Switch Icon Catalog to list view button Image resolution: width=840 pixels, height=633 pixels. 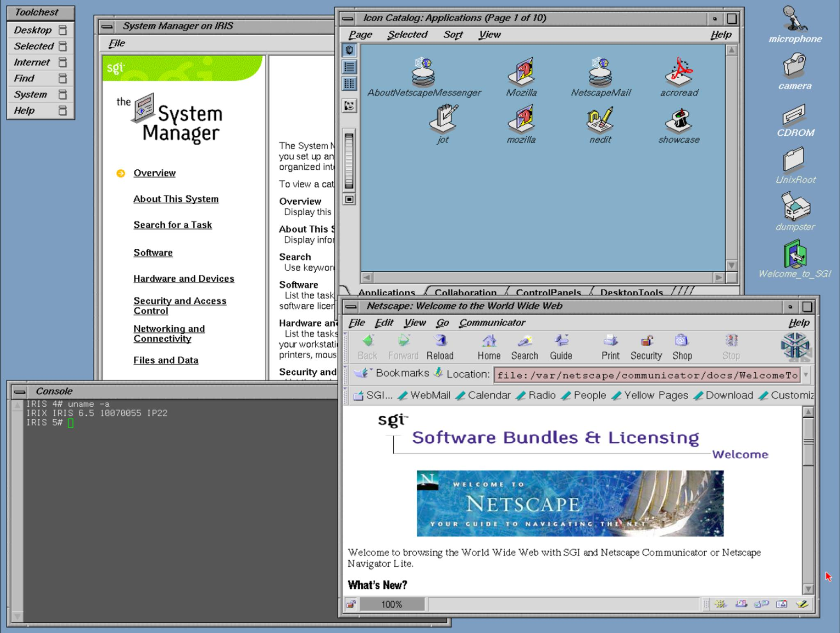coord(349,67)
